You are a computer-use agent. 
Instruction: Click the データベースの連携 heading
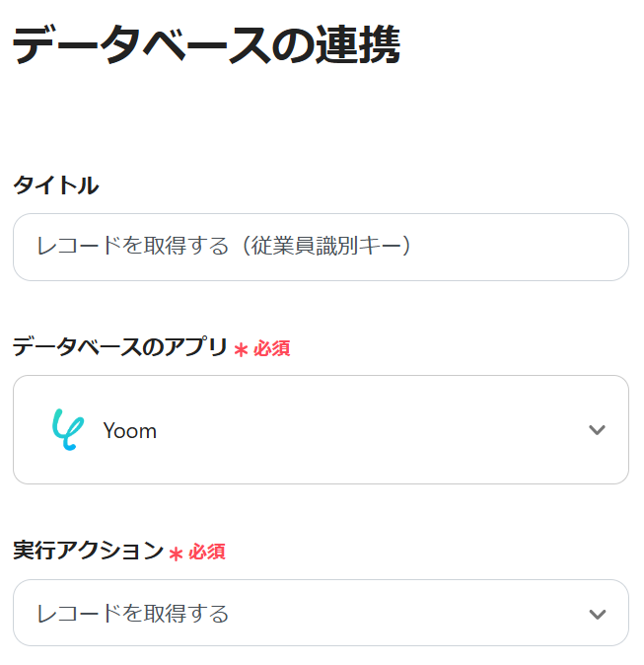click(x=206, y=45)
